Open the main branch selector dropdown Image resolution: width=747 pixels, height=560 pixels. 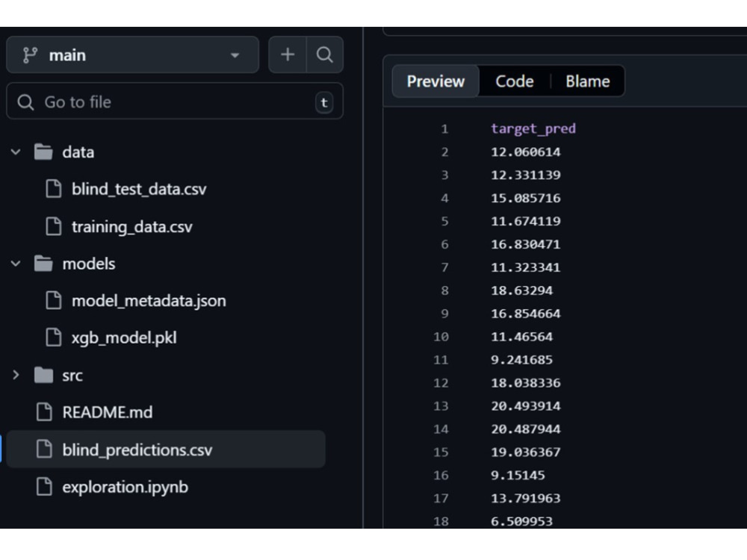[132, 55]
